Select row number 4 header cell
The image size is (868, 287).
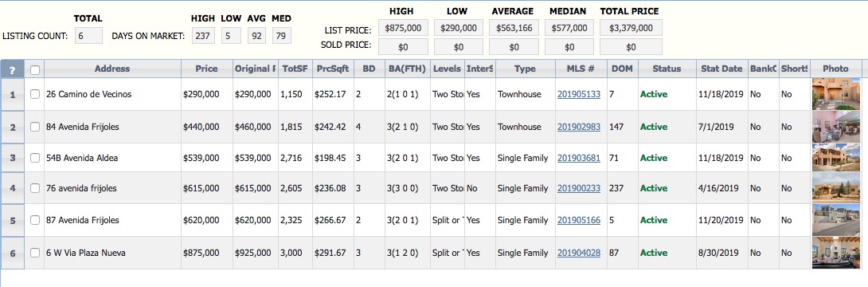coord(12,188)
